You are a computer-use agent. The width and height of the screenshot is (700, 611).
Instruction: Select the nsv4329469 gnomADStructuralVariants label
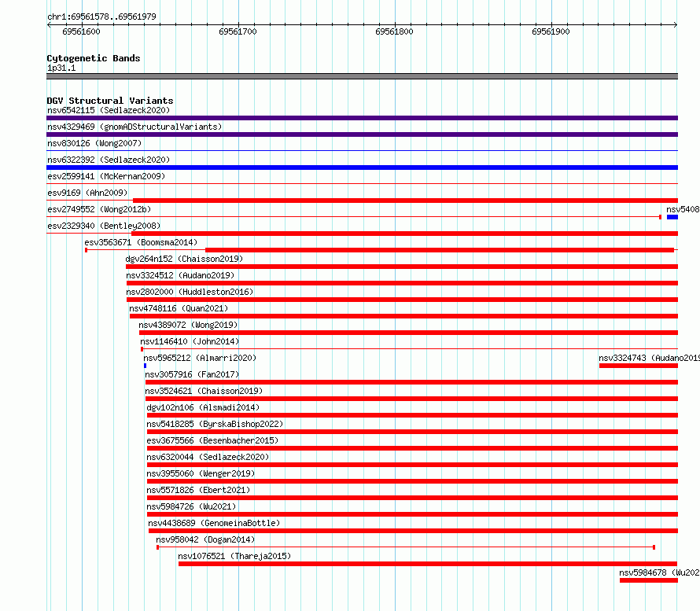tap(134, 127)
